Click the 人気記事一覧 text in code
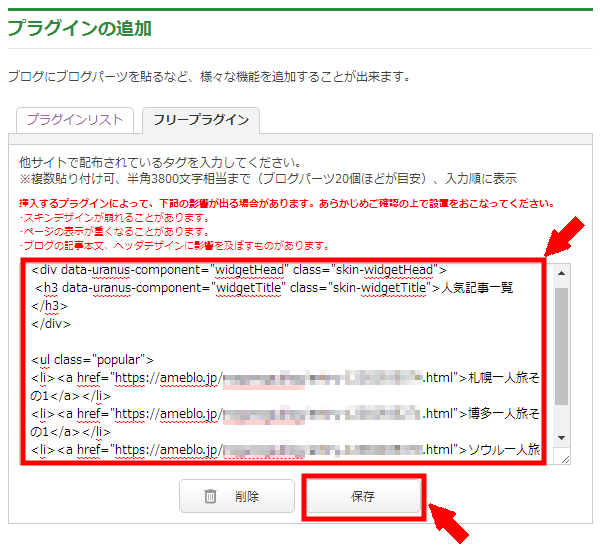Viewport: 600px width, 550px height. (x=477, y=287)
